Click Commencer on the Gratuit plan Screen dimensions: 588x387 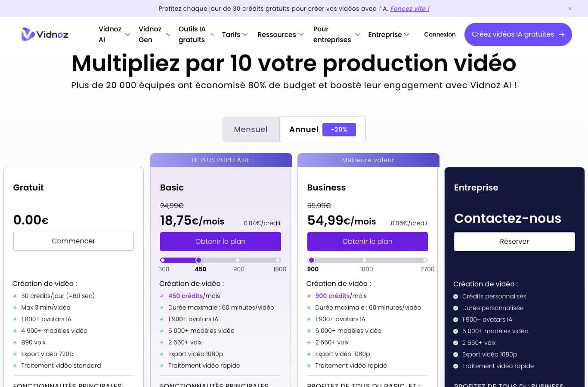click(74, 241)
